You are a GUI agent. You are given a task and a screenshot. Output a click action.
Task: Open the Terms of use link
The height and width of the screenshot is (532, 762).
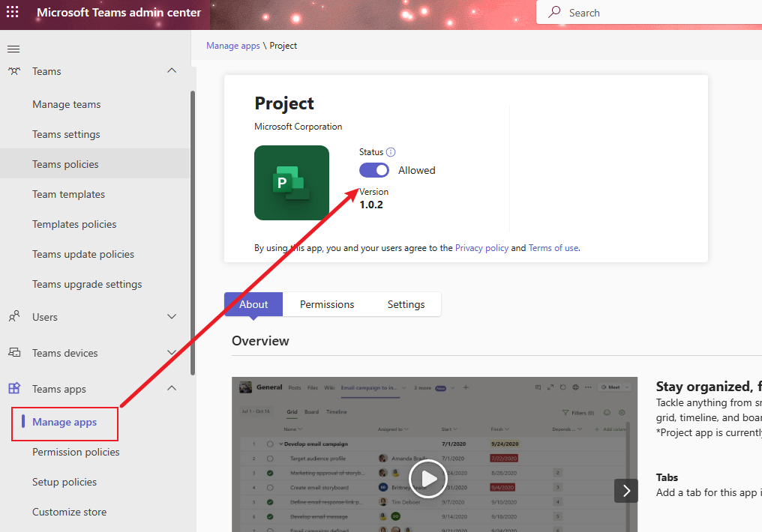tap(553, 248)
